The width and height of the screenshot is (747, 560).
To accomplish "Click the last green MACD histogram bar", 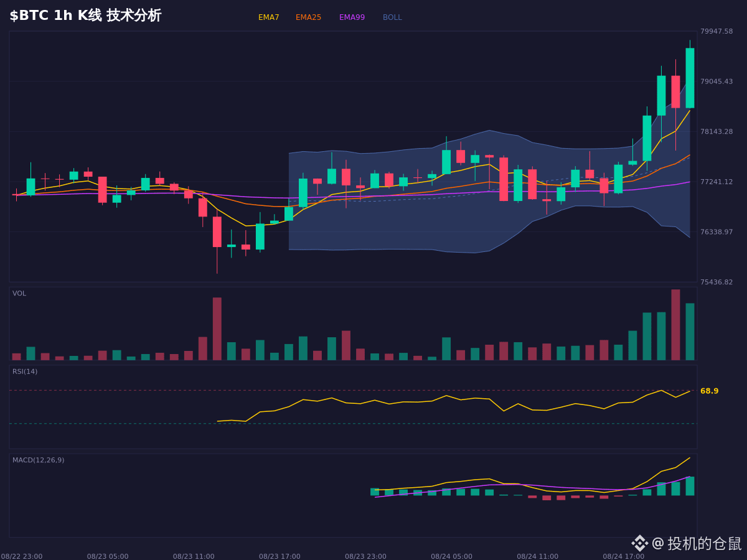I will tap(690, 486).
